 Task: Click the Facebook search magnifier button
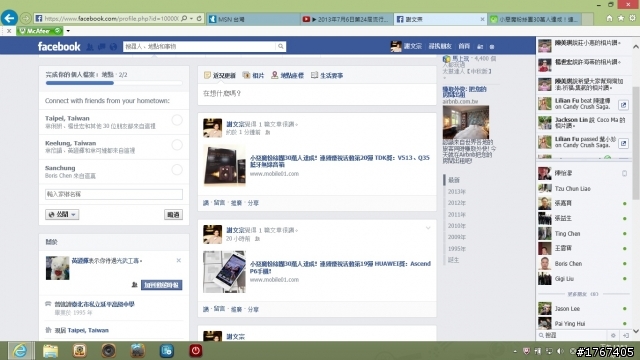(x=280, y=47)
